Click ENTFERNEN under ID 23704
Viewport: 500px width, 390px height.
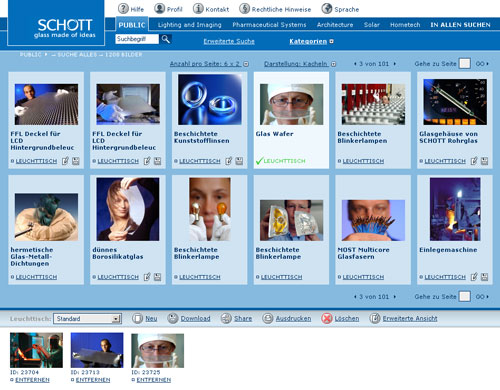32,380
